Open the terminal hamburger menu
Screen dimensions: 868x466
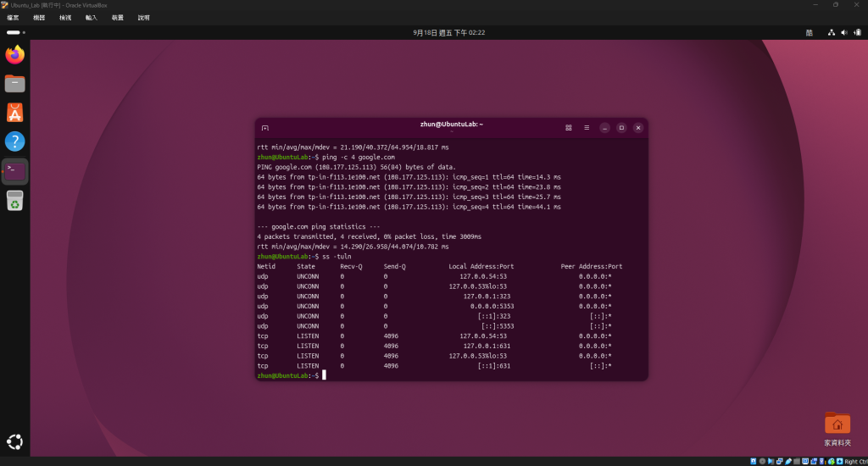(587, 128)
